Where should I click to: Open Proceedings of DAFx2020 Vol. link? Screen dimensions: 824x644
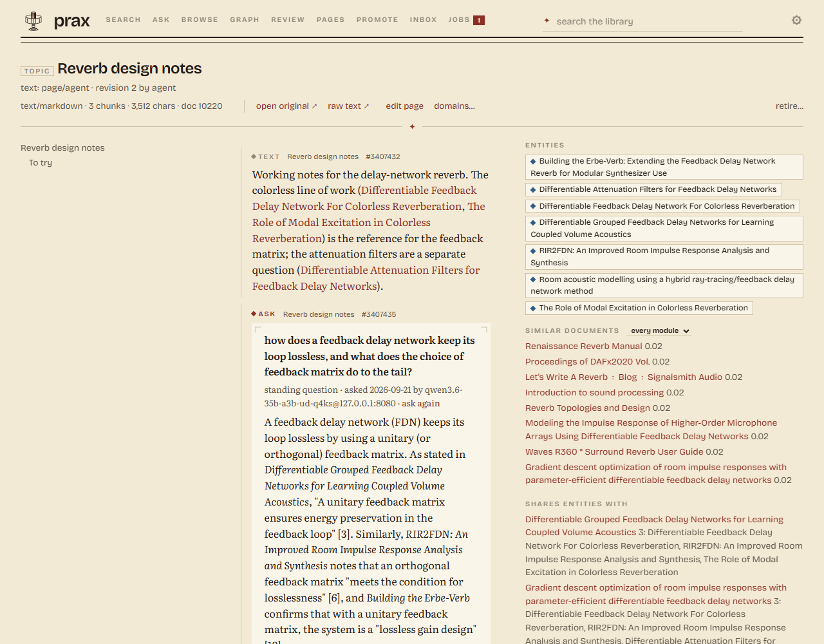coord(588,362)
